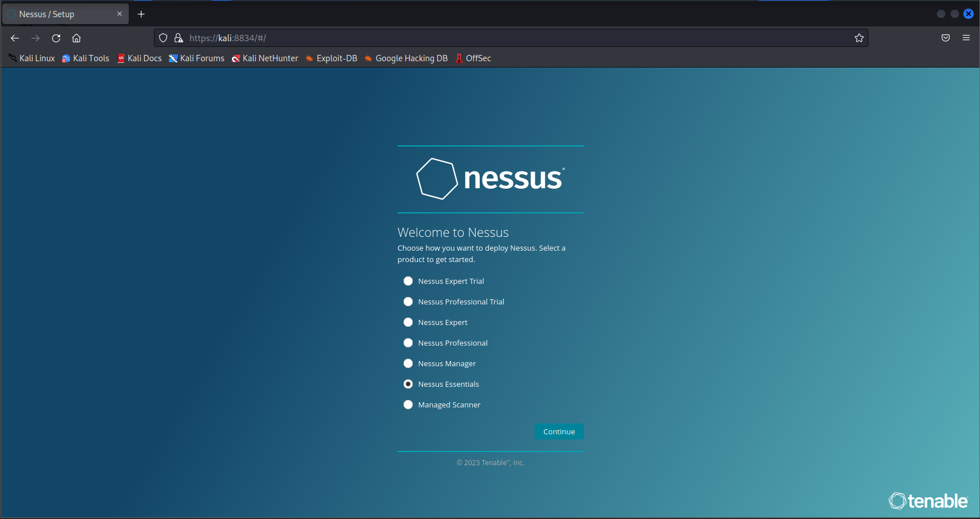Select the Nessus Essentials radio button
This screenshot has height=519, width=980.
[408, 383]
